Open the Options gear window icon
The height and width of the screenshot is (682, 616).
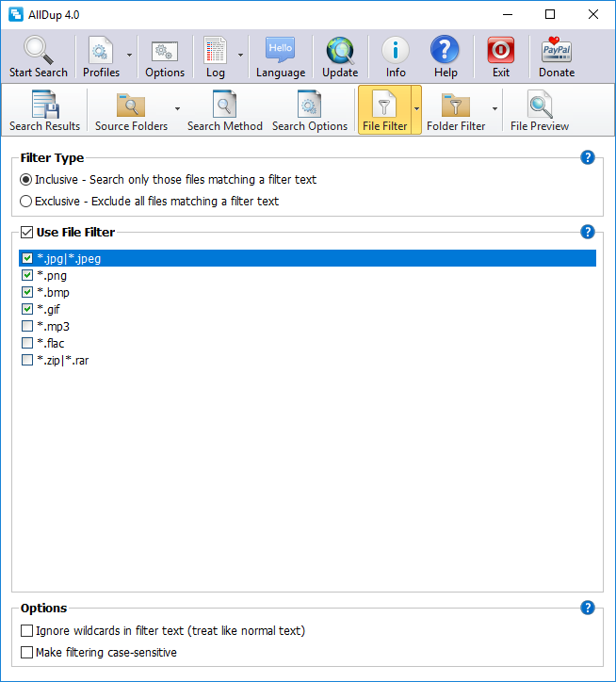coord(165,51)
